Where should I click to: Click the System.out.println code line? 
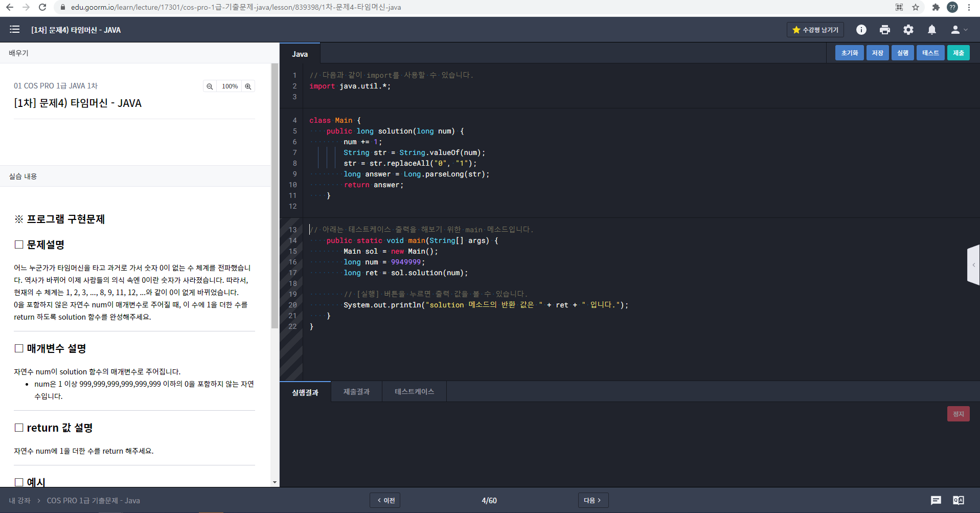point(486,305)
